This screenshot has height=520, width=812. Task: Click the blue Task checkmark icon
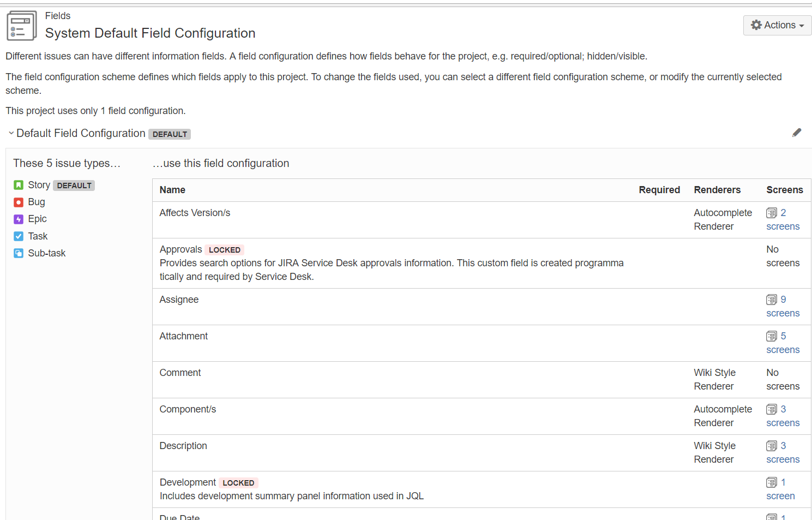pyautogui.click(x=19, y=236)
